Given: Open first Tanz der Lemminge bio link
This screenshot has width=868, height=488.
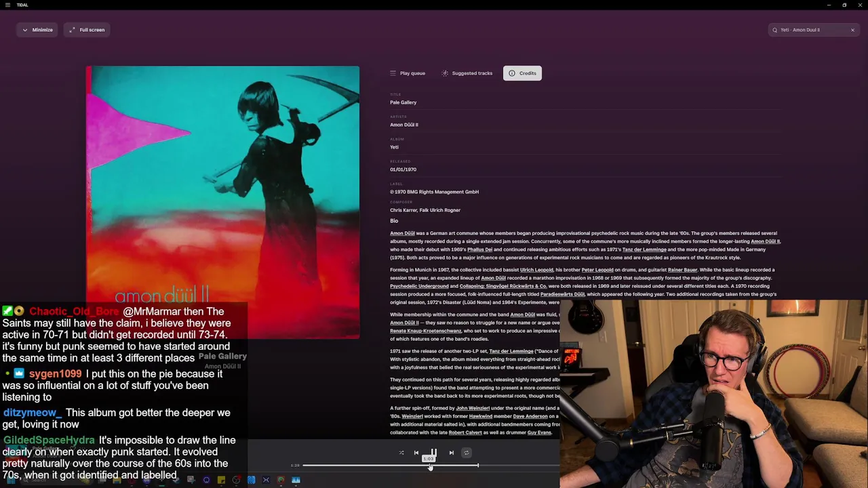Looking at the screenshot, I should (x=644, y=249).
